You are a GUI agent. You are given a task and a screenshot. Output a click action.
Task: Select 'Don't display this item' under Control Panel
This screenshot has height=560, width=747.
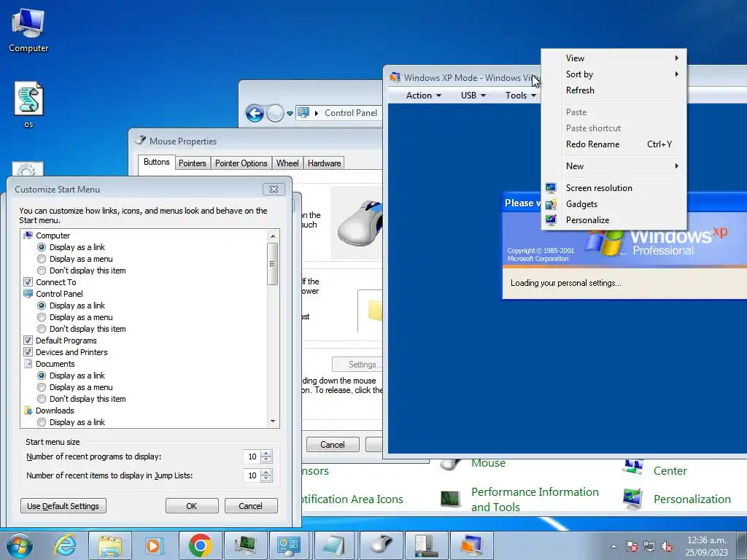pyautogui.click(x=42, y=329)
